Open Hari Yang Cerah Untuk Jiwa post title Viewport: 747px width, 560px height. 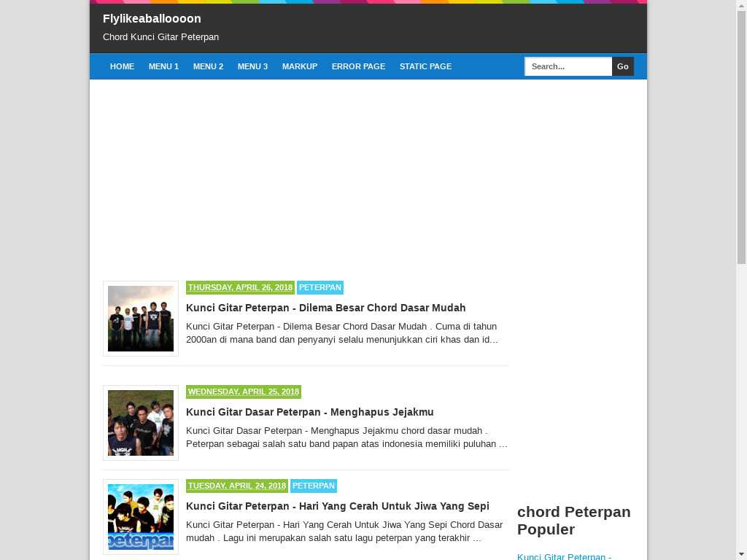[x=338, y=506]
